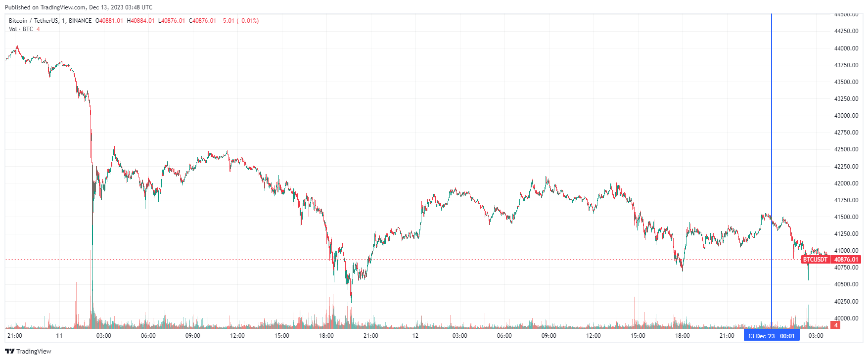The image size is (868, 360).
Task: Click the TradingView logo icon at bottom
Action: tap(9, 351)
